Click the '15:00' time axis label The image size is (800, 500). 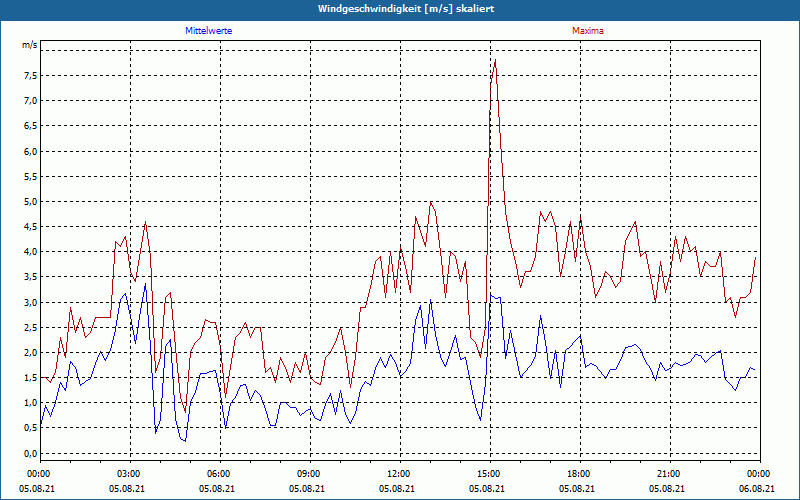point(489,474)
